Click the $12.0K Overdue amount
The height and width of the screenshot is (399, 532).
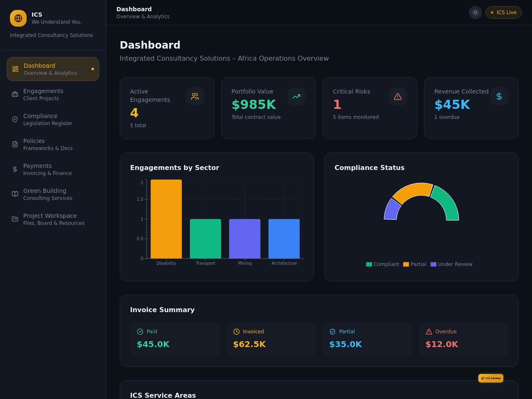point(442,344)
